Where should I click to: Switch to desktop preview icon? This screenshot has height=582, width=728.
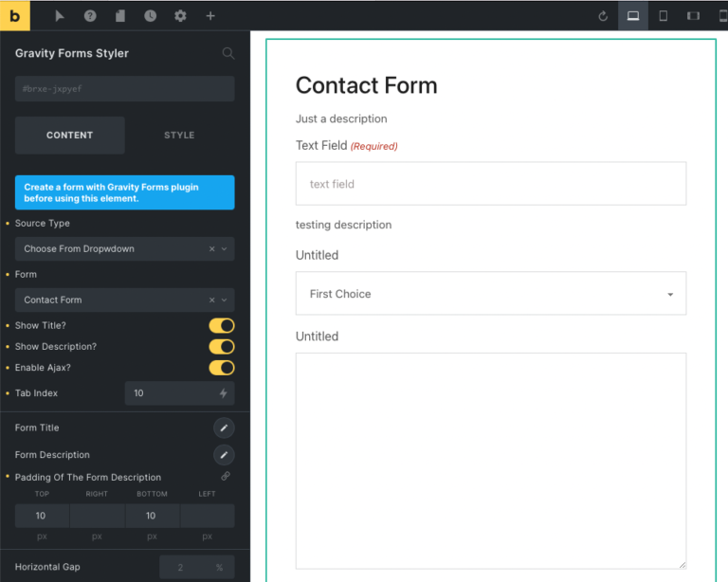tap(633, 16)
